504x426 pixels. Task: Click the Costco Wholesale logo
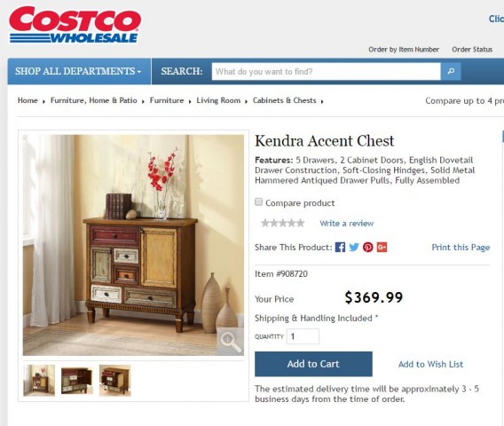(75, 25)
